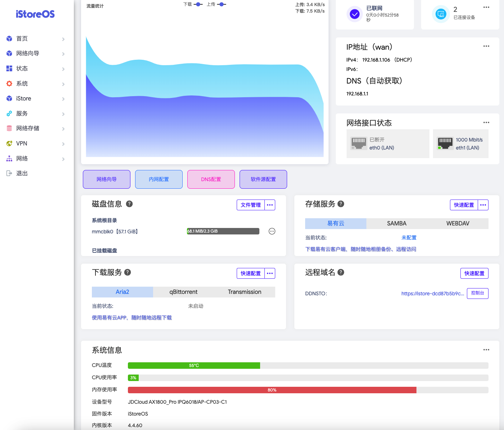Click the DNS配置 button
This screenshot has width=504, height=430.
point(211,179)
